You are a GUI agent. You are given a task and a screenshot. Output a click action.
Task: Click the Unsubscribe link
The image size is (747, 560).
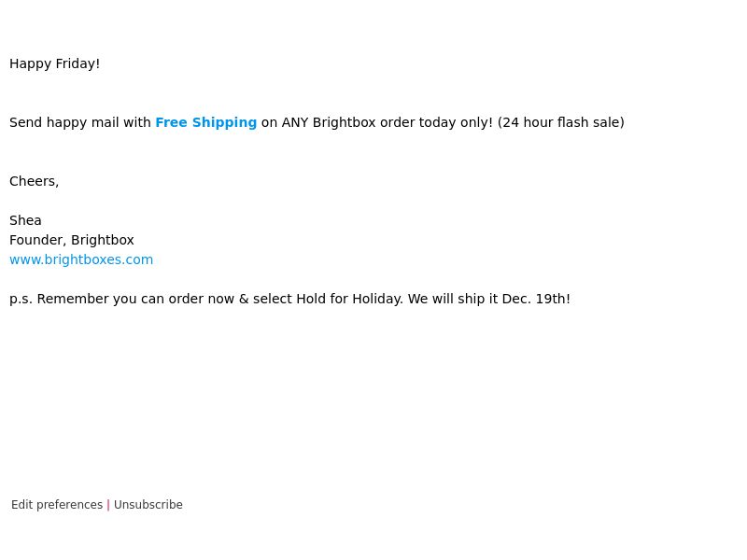pos(148,505)
